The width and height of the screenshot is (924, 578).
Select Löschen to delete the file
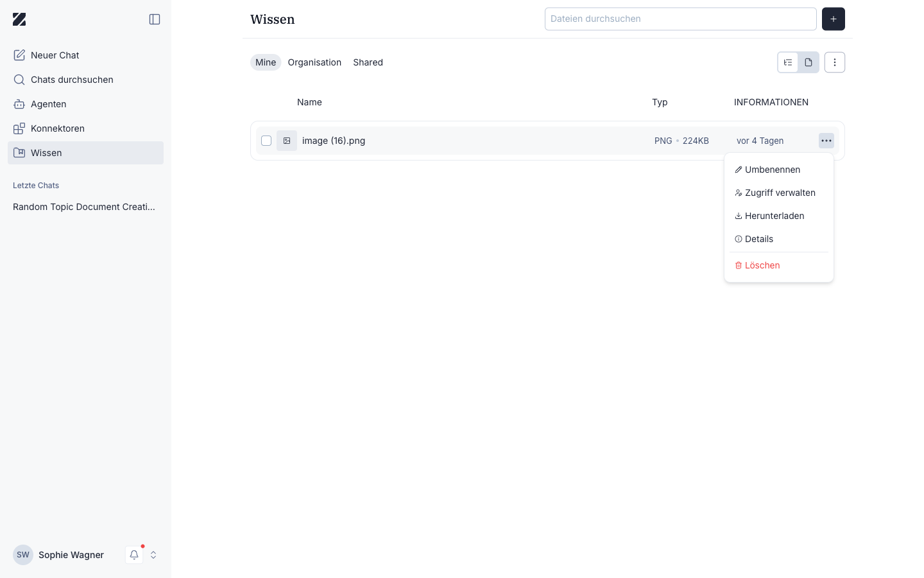click(779, 265)
